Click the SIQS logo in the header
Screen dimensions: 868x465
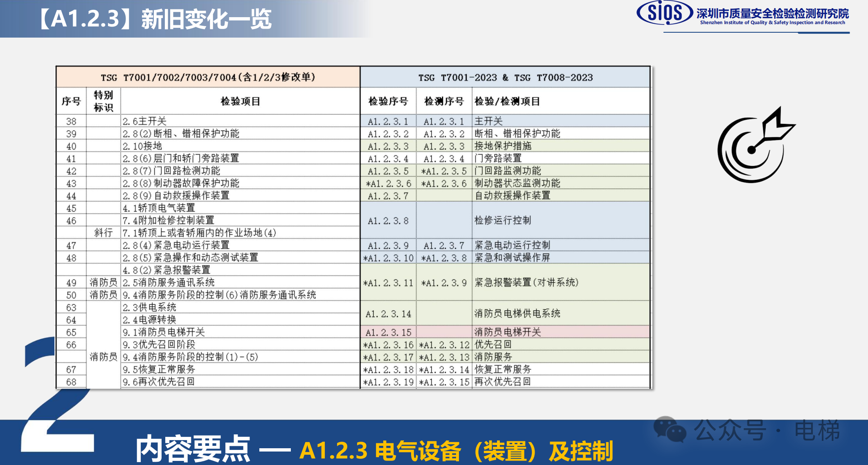tap(665, 12)
